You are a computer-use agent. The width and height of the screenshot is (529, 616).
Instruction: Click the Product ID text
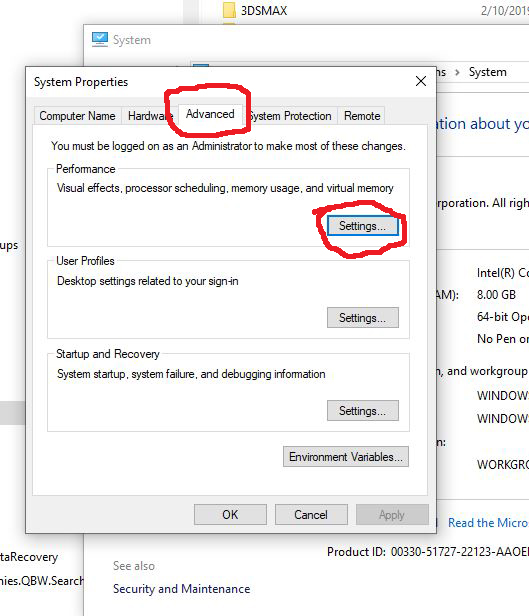click(428, 552)
